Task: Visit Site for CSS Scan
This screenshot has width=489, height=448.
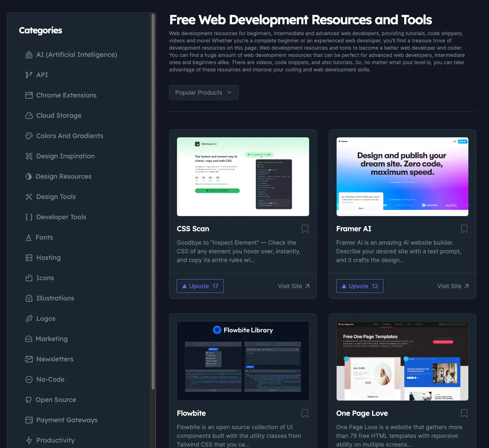Action: [294, 286]
